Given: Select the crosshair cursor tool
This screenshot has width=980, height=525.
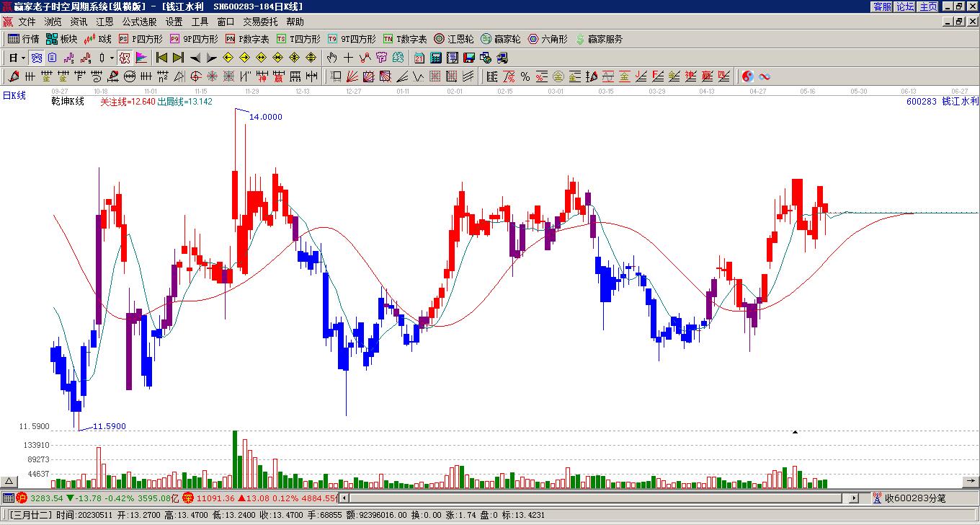Looking at the screenshot, I should click(x=348, y=58).
